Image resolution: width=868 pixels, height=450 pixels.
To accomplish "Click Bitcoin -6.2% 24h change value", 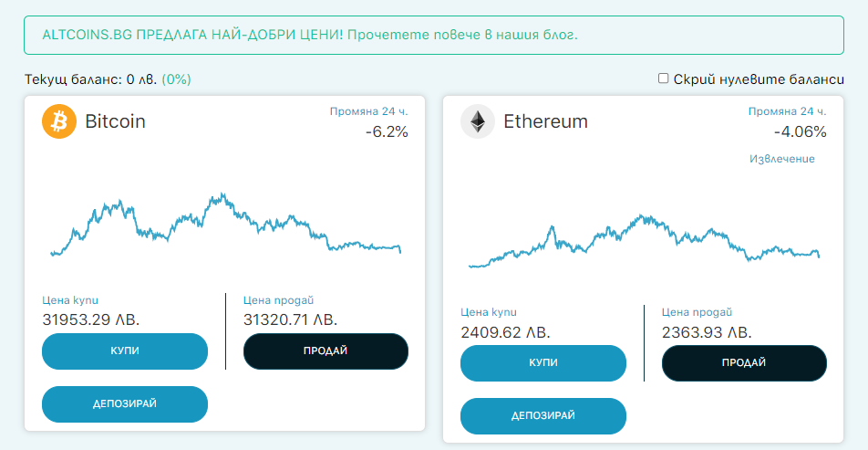I will pos(387,131).
